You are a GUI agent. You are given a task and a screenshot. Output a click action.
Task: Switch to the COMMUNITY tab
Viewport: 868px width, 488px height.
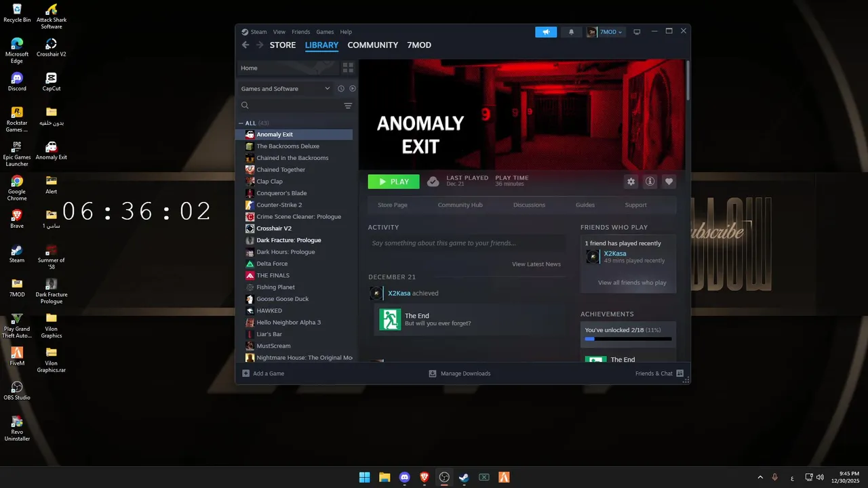coord(372,45)
